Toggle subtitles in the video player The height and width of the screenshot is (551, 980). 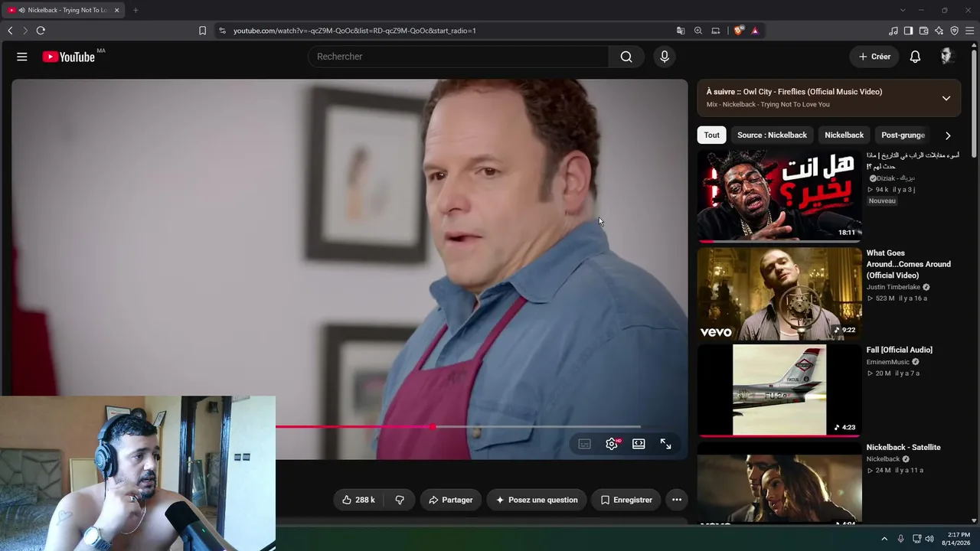click(584, 444)
